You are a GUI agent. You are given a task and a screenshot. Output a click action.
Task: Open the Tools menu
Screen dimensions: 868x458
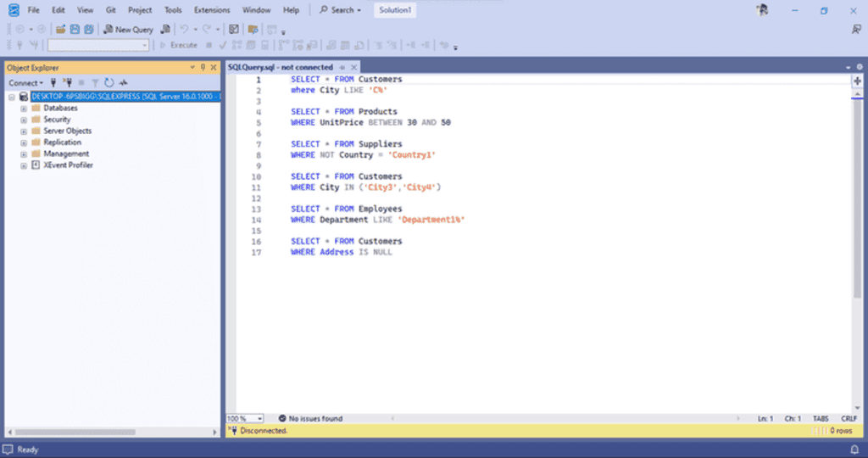click(172, 10)
